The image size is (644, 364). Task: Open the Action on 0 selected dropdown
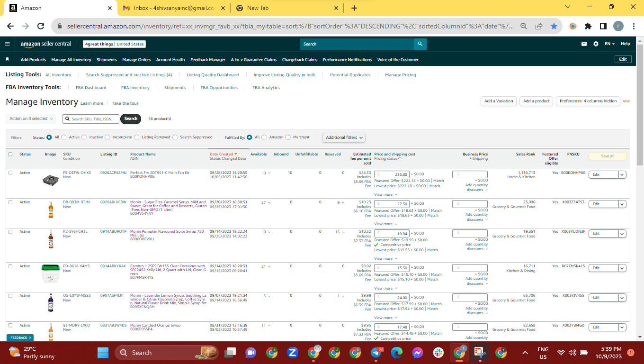31,118
